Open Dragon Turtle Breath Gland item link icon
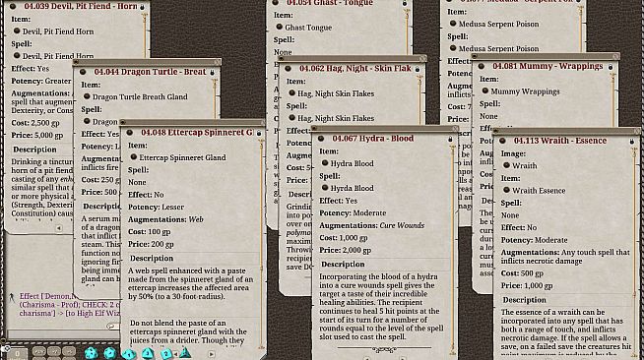 pos(87,96)
